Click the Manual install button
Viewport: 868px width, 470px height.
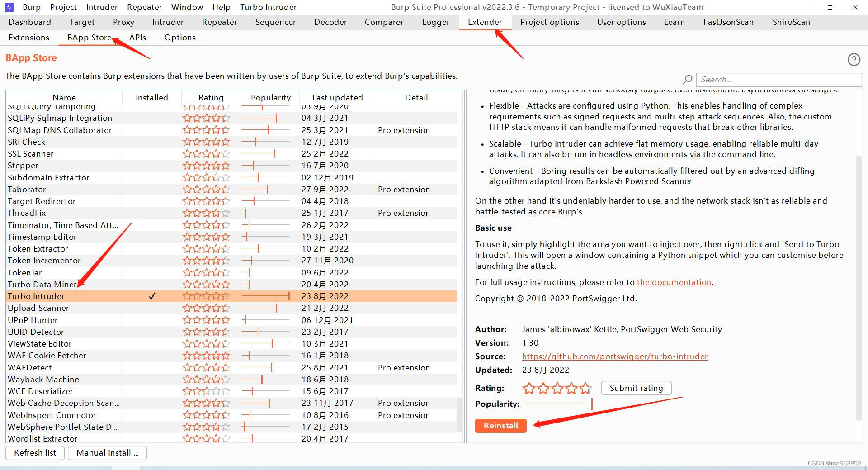tap(107, 453)
